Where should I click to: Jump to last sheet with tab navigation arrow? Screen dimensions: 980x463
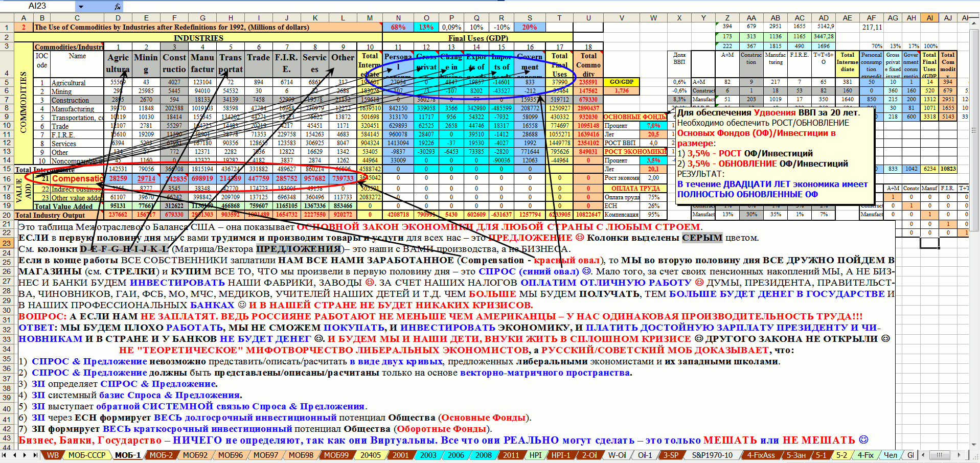[35, 455]
